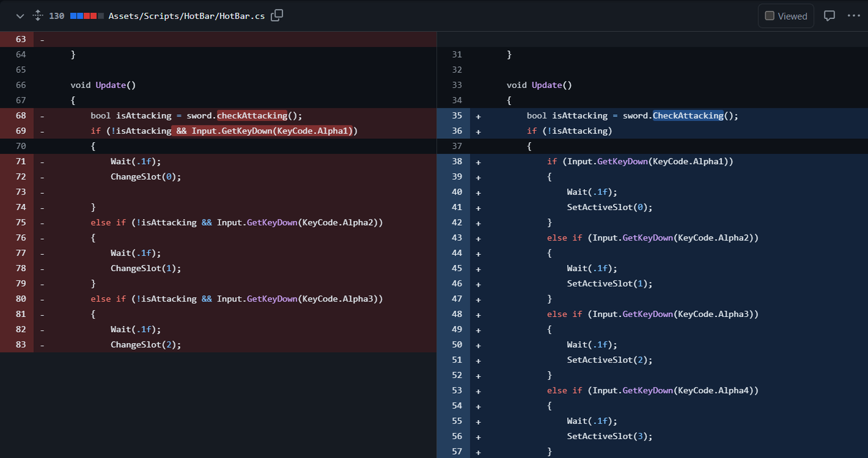Select removed line number 68
Screen dimensions: 868x458
[20, 116]
